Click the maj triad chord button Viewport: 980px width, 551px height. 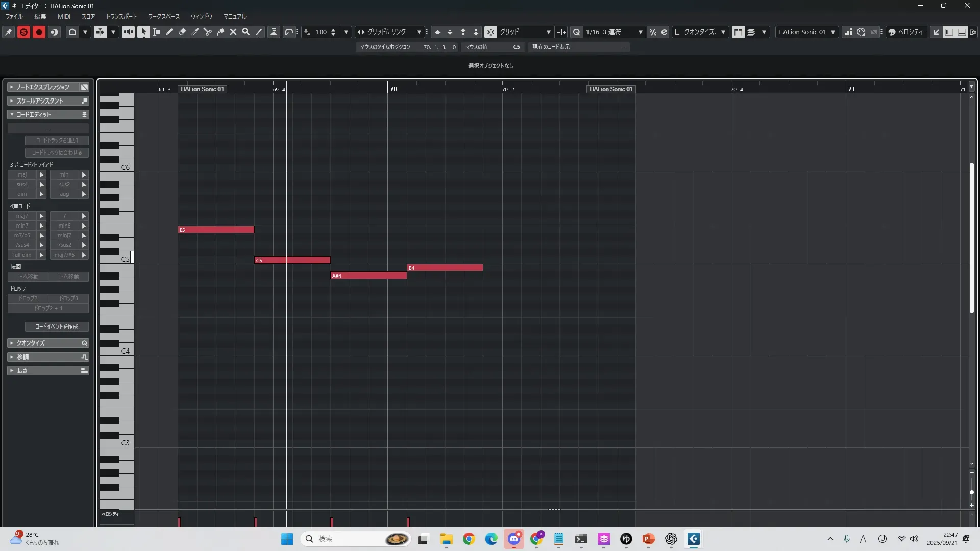22,174
